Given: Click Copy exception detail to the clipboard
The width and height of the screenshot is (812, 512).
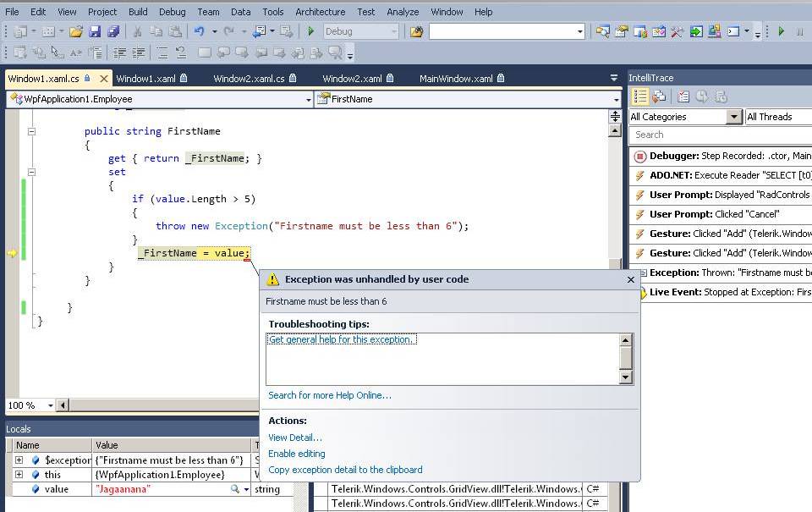Looking at the screenshot, I should (x=345, y=470).
